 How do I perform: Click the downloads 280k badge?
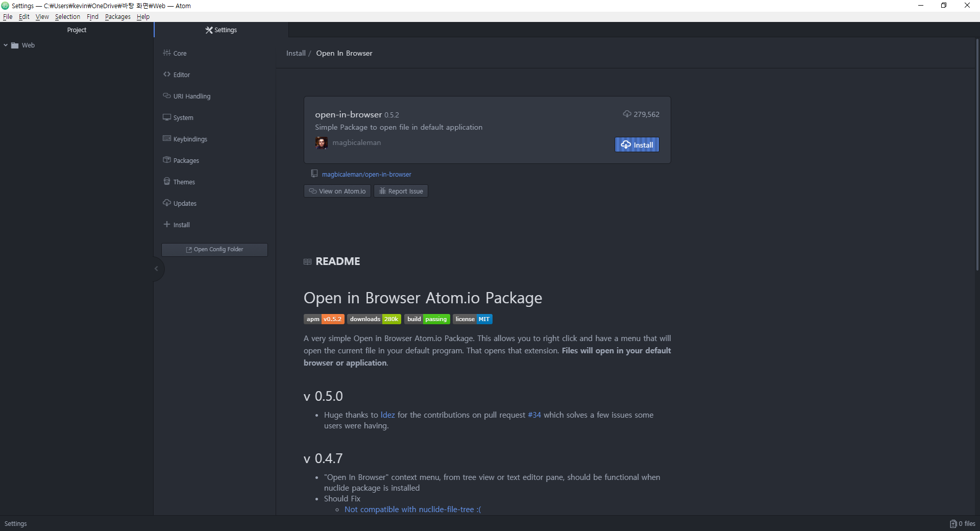(x=374, y=319)
